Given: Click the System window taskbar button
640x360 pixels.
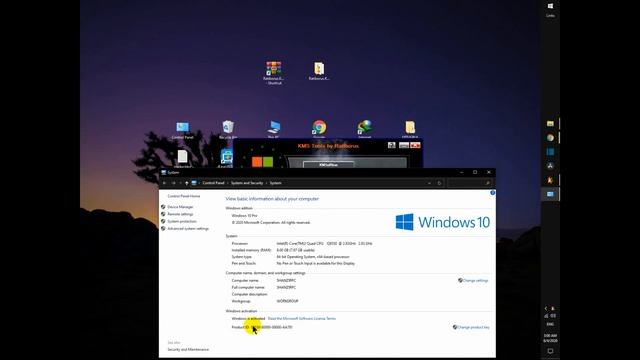Looking at the screenshot, I should point(550,194).
